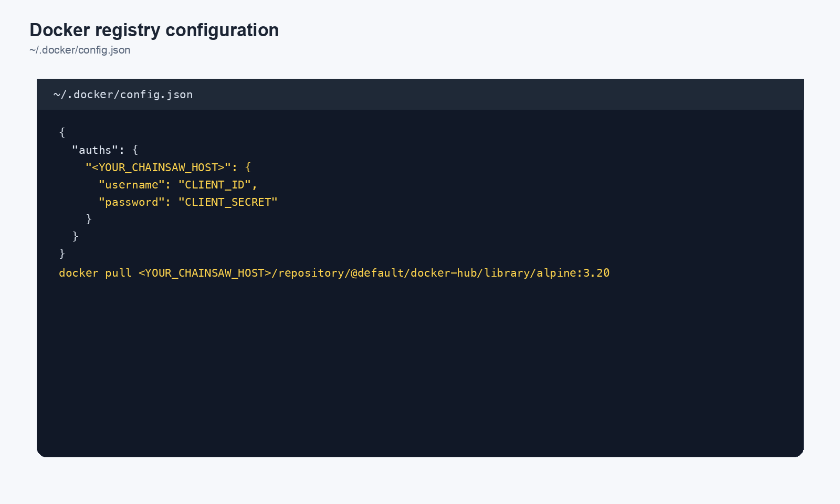Click the "auths": { line

[x=105, y=150]
